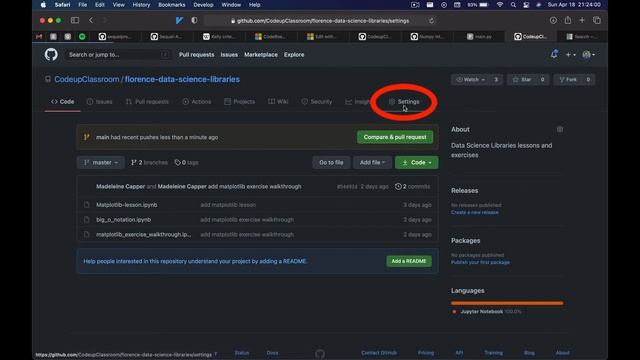
Task: Open the Projects repository tab
Action: tap(240, 102)
